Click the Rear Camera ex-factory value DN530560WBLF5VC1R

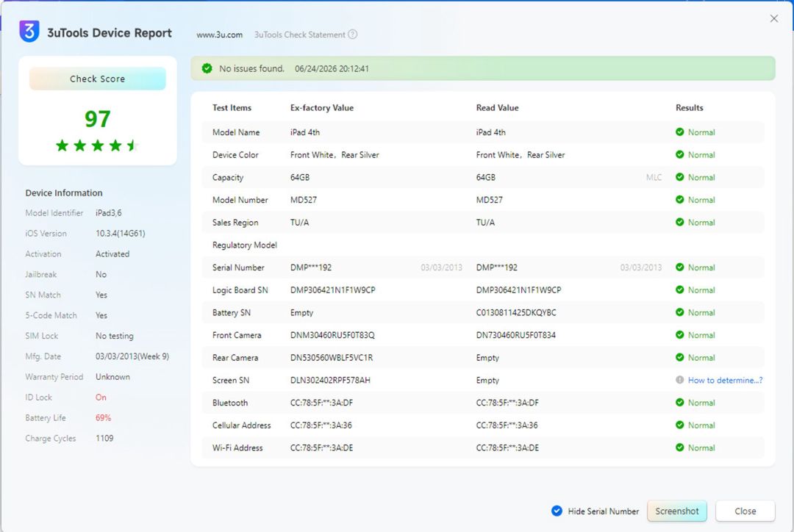pos(331,358)
